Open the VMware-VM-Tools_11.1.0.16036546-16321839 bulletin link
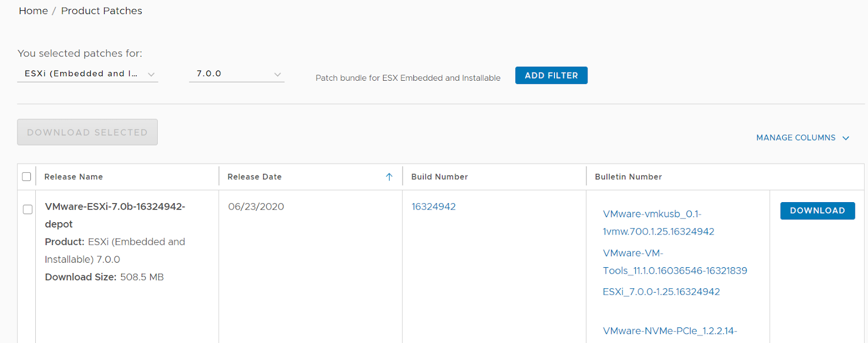 pos(675,262)
